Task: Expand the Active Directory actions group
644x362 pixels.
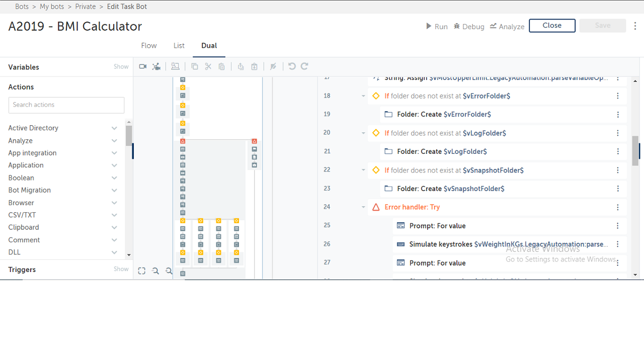Action: coord(114,128)
